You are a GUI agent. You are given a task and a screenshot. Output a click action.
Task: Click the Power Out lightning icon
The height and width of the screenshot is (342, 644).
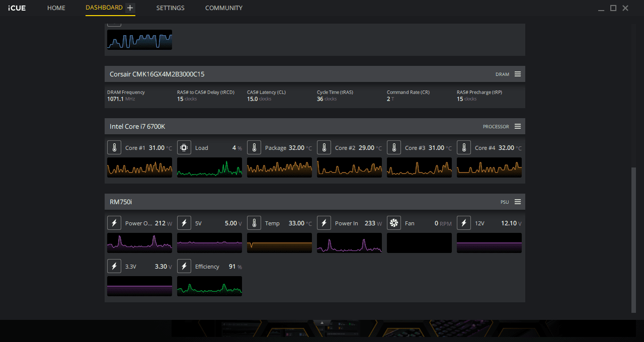114,223
